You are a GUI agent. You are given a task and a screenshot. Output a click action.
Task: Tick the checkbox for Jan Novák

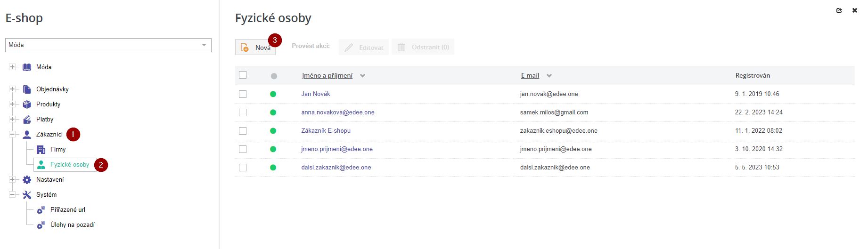pyautogui.click(x=243, y=94)
